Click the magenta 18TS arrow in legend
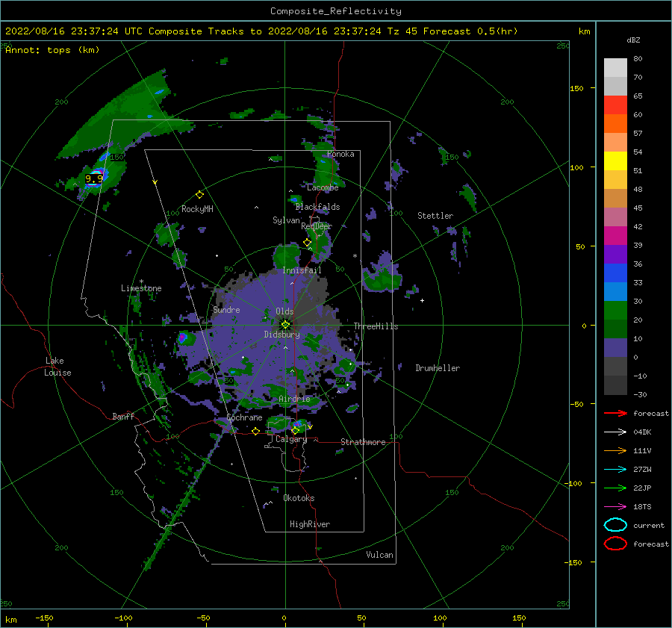672x628 pixels. coord(615,506)
